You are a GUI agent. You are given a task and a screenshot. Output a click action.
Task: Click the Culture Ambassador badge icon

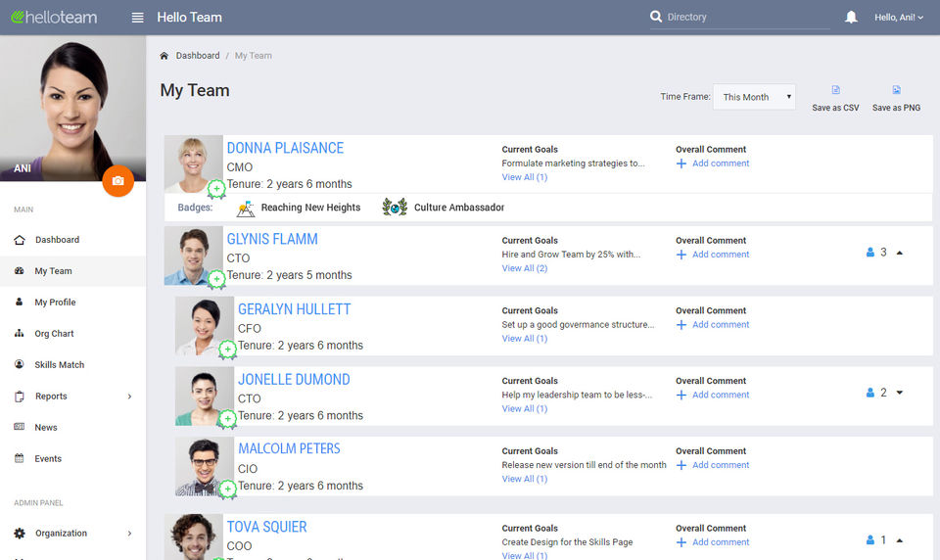pyautogui.click(x=395, y=207)
